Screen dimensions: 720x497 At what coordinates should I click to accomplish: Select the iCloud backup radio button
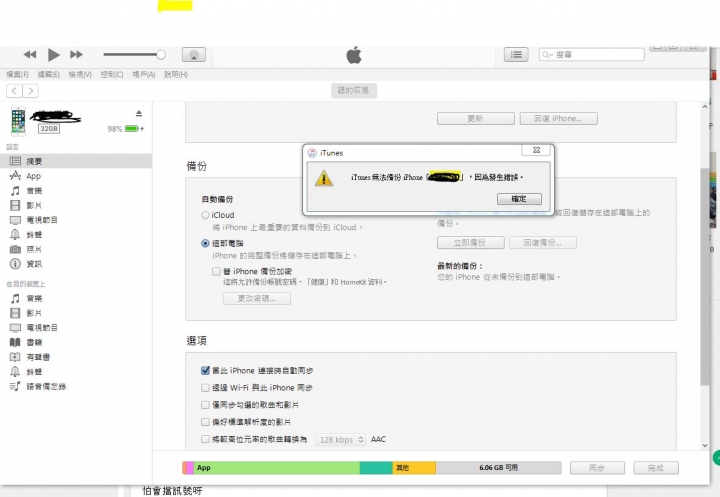coord(205,215)
